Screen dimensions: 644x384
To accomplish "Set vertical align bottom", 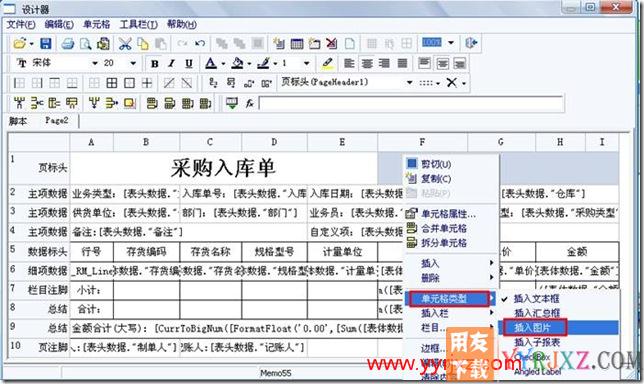I will [x=460, y=63].
